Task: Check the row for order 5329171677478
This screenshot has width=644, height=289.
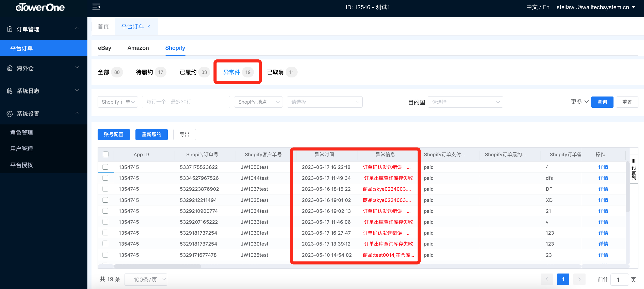Action: (x=105, y=255)
